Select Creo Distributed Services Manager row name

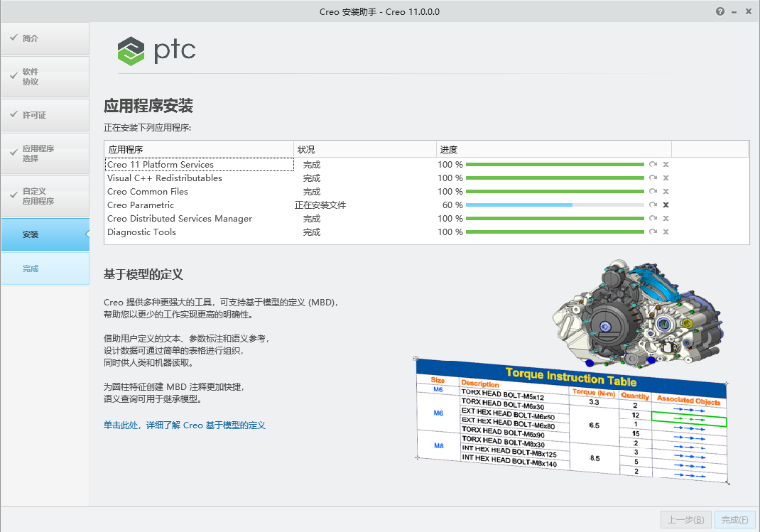point(180,219)
